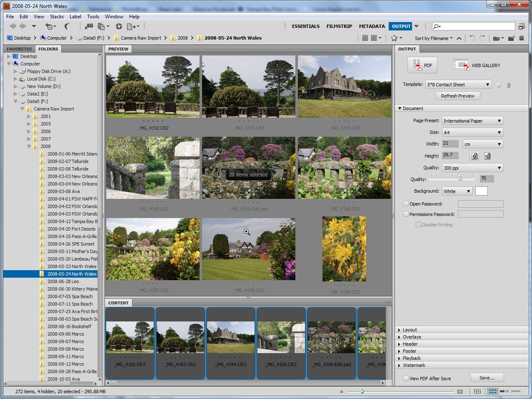Open Page Preset dropdown

click(x=472, y=121)
